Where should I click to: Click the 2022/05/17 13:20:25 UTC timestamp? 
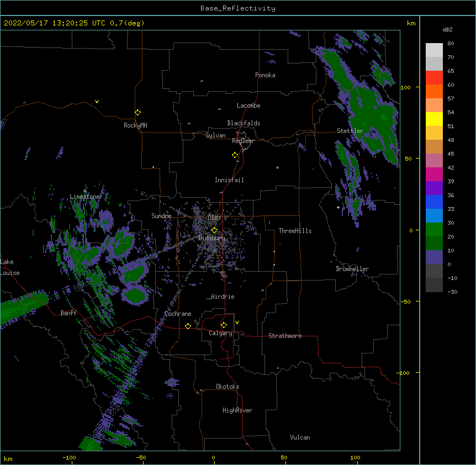pos(55,23)
